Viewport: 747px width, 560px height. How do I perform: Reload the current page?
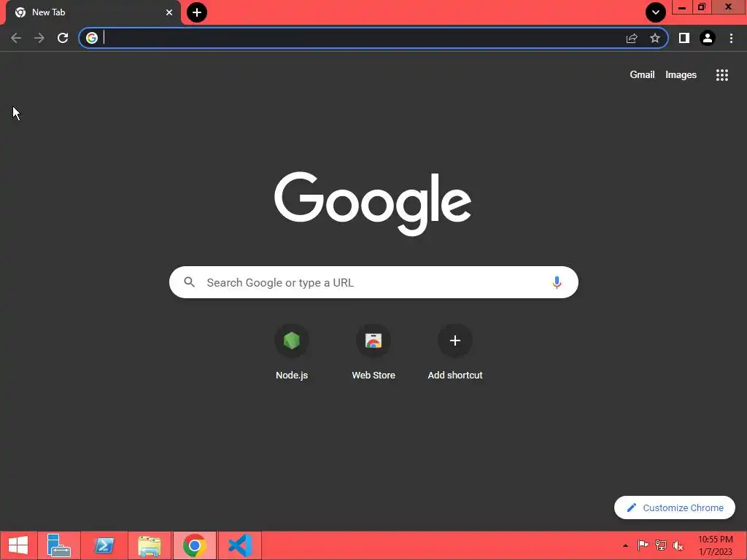pos(63,38)
